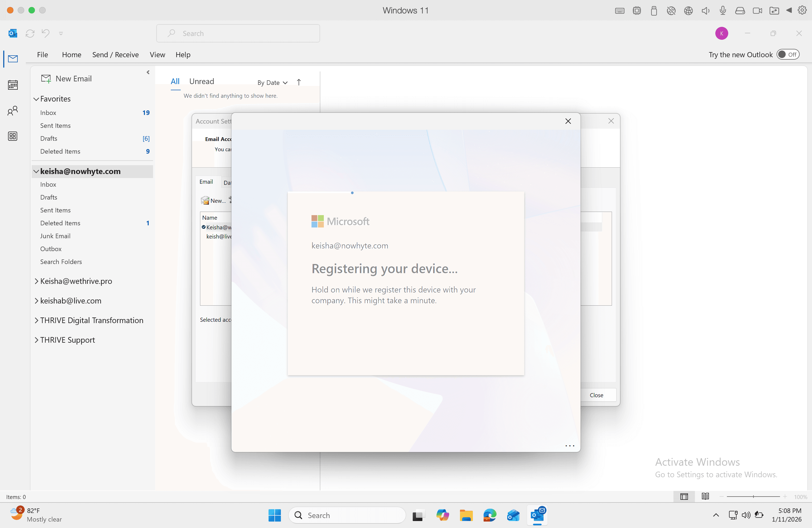Open Favorites Deleted Items folder

60,151
